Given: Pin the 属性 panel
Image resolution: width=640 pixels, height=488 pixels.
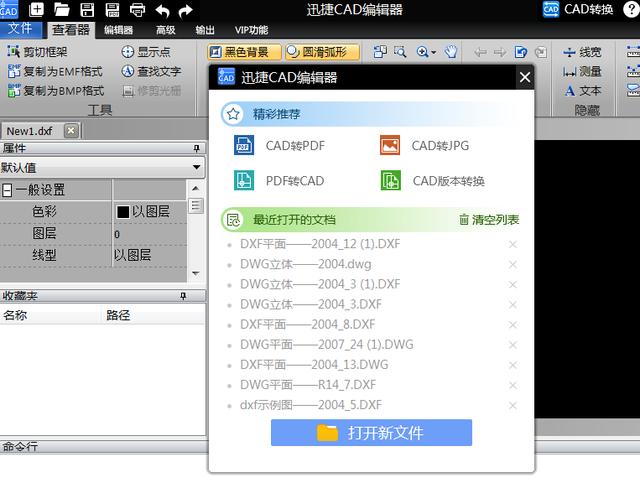Looking at the screenshot, I should click(196, 148).
